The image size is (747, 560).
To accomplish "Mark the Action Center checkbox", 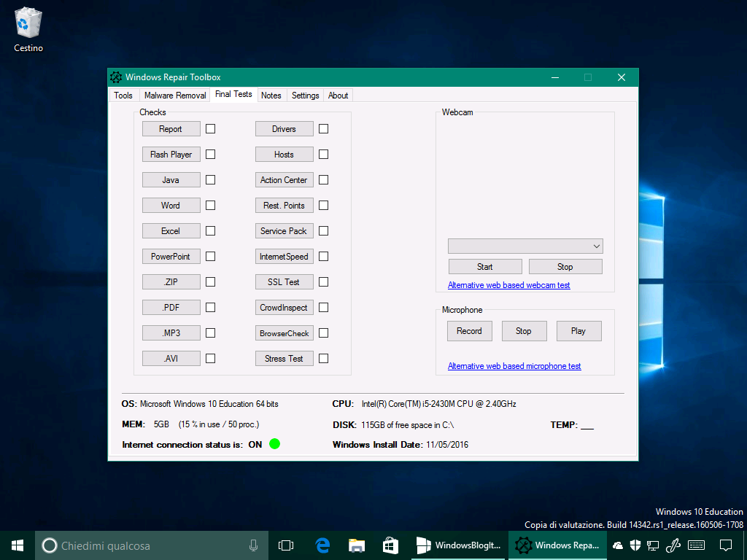I will click(323, 180).
